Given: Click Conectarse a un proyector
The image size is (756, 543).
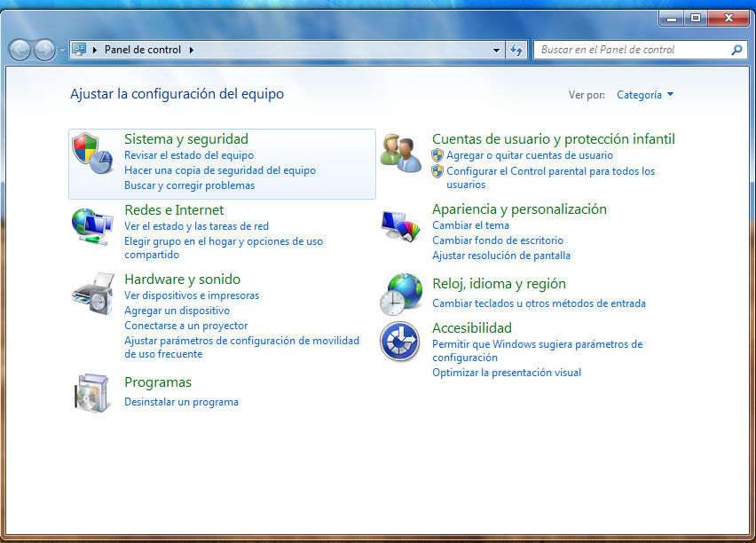Looking at the screenshot, I should point(186,326).
